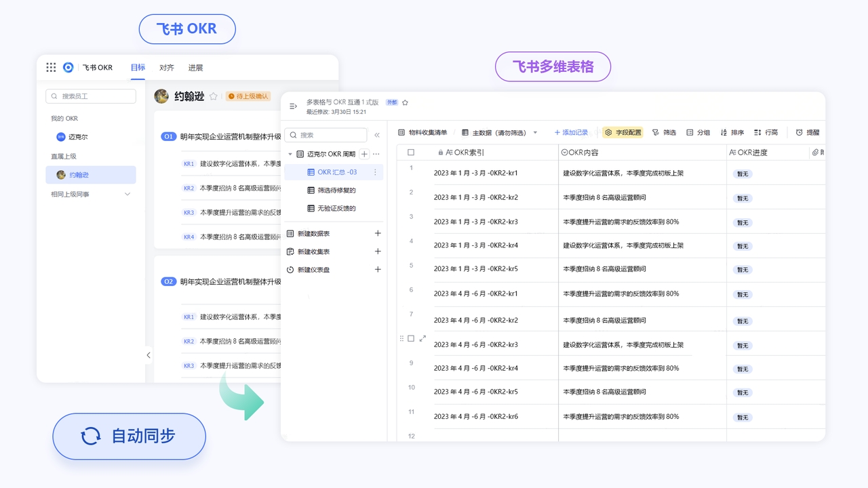
Task: Focus the 搜索员工 search field
Action: [91, 96]
